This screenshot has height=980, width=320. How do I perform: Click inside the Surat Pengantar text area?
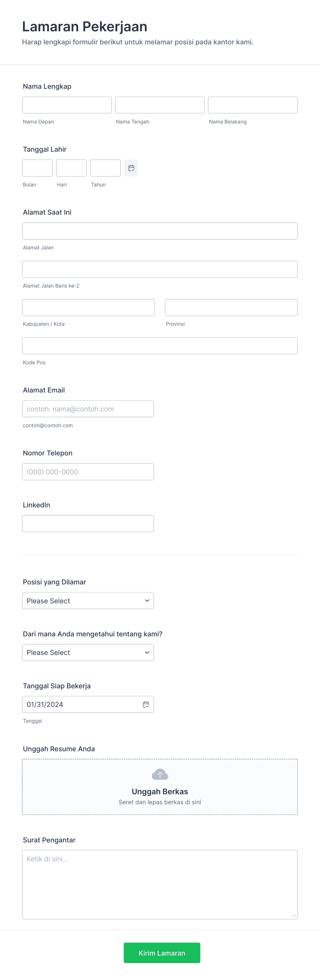click(x=160, y=883)
